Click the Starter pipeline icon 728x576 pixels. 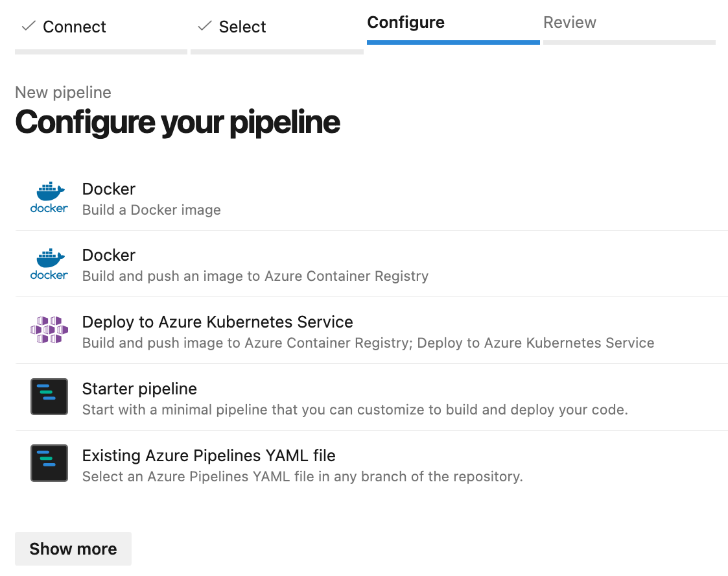click(49, 397)
